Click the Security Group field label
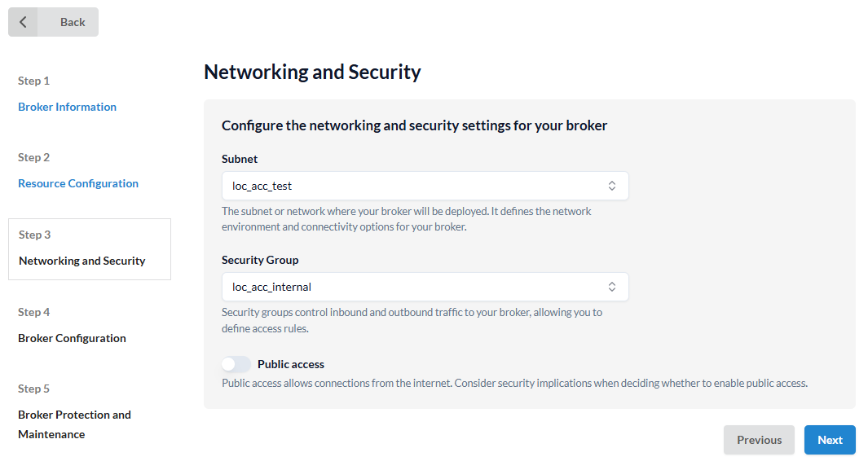The height and width of the screenshot is (470, 868). (260, 260)
